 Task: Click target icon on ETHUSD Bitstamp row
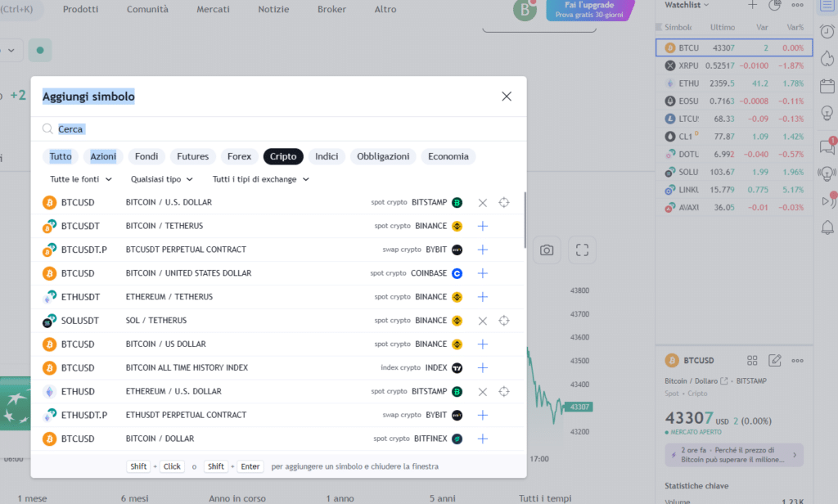click(504, 391)
